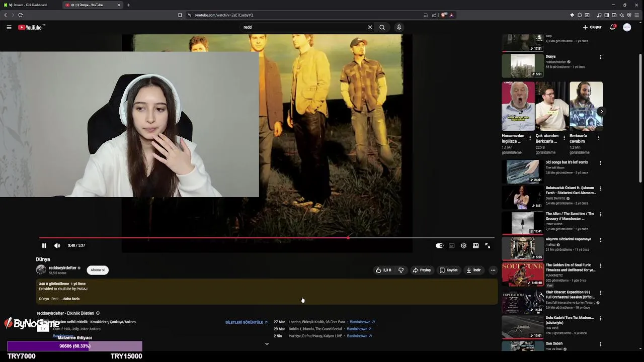
Task: Bookmark this page icon in address bar
Action: 180,15
